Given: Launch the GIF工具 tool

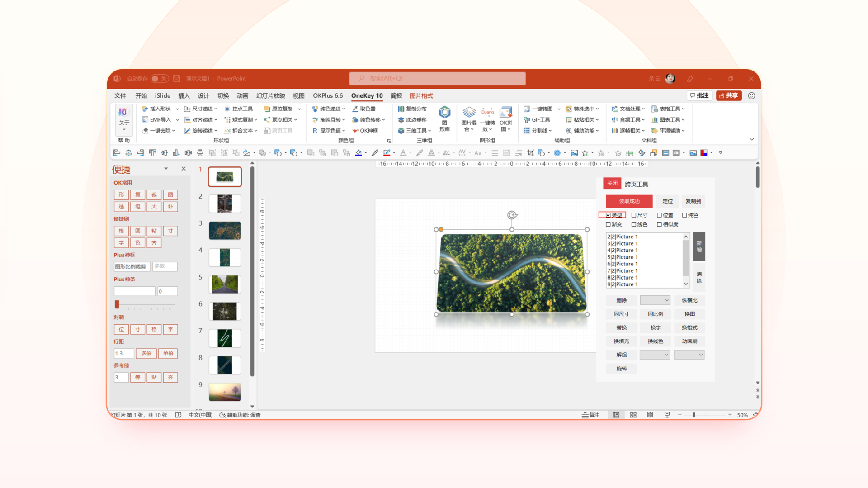Looking at the screenshot, I should point(537,120).
